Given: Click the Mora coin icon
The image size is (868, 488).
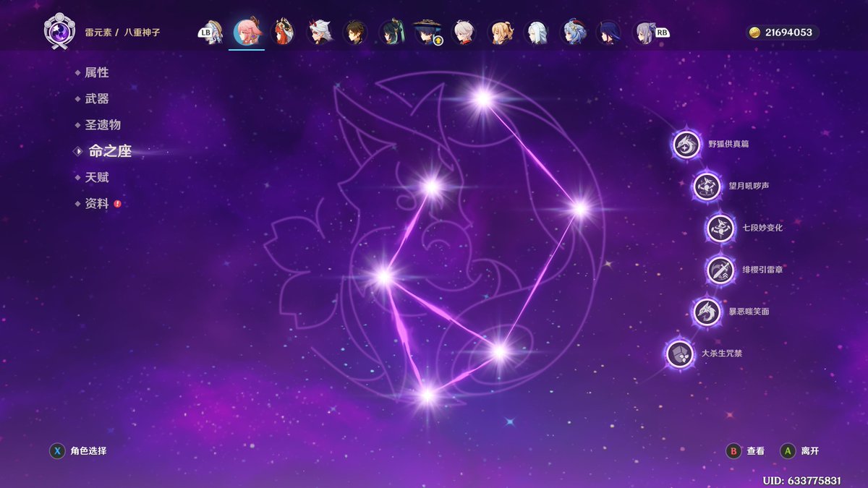Looking at the screenshot, I should [x=754, y=33].
